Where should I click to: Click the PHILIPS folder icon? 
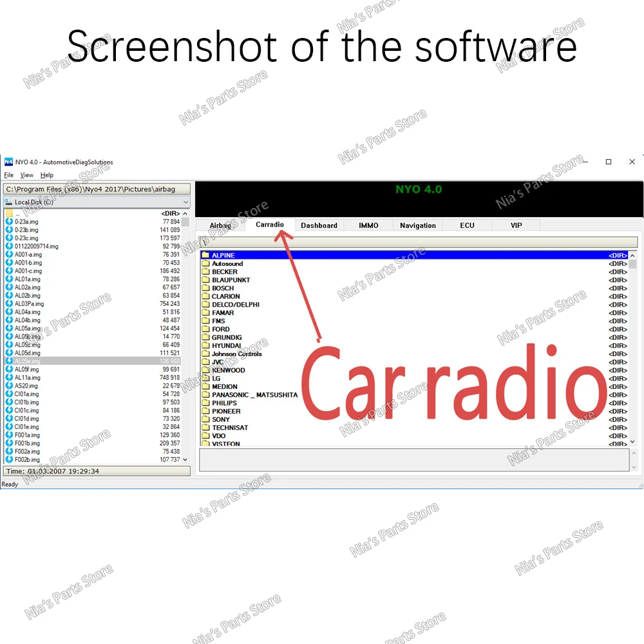coord(206,403)
